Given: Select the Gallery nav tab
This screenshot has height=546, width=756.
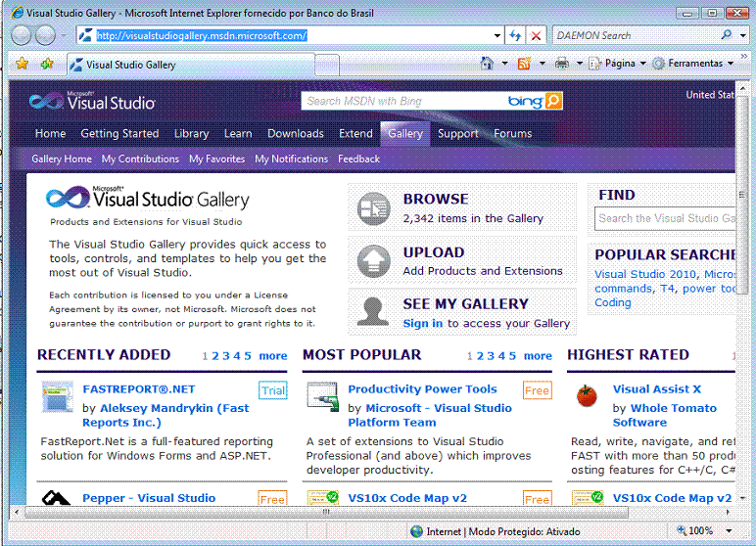Looking at the screenshot, I should 405,133.
